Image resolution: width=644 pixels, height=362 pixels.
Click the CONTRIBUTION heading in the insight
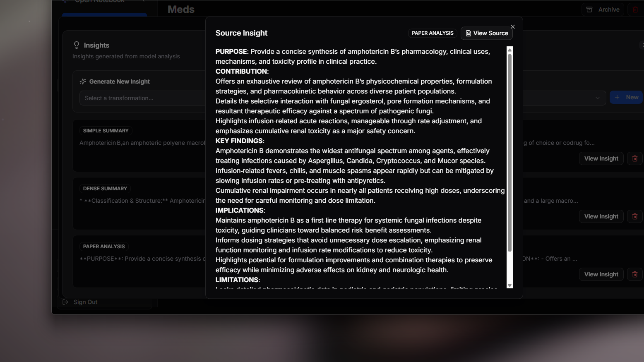coord(241,72)
